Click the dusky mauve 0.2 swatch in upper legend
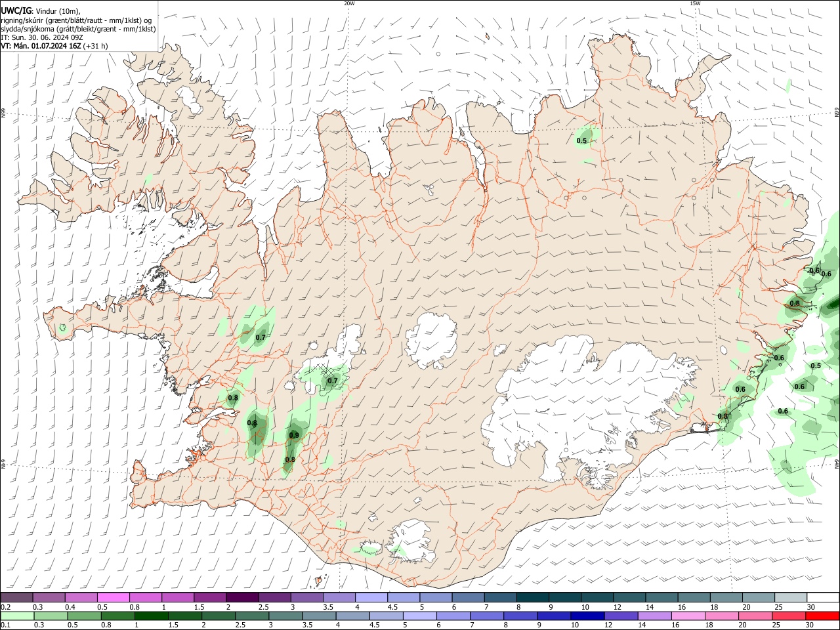The image size is (840, 630). pos(16,597)
